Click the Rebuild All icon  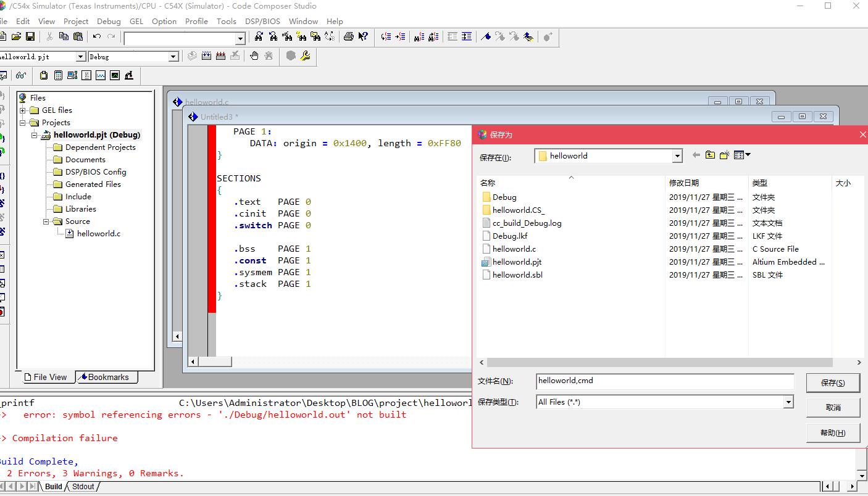pyautogui.click(x=220, y=56)
